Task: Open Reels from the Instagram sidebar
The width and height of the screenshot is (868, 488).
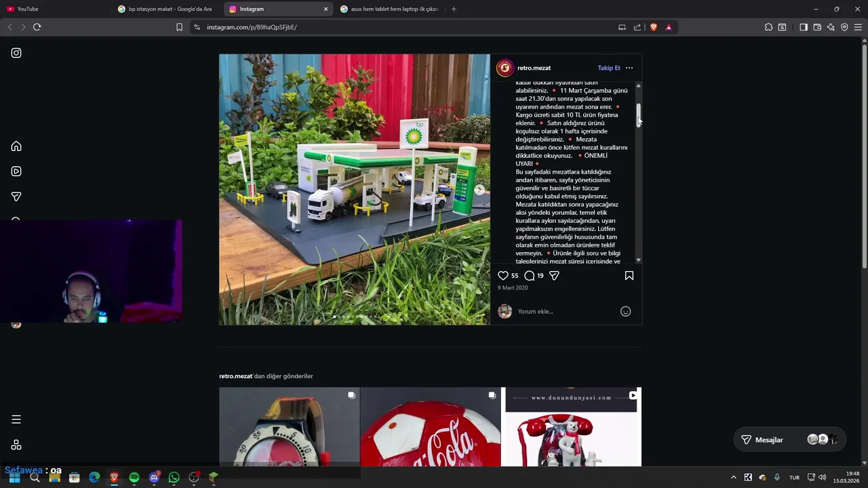Action: pos(16,171)
